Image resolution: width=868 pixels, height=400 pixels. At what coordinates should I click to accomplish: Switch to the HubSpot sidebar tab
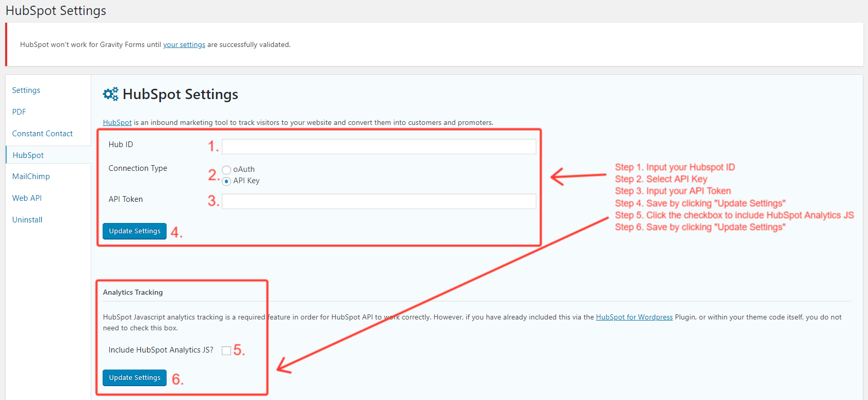pos(28,155)
